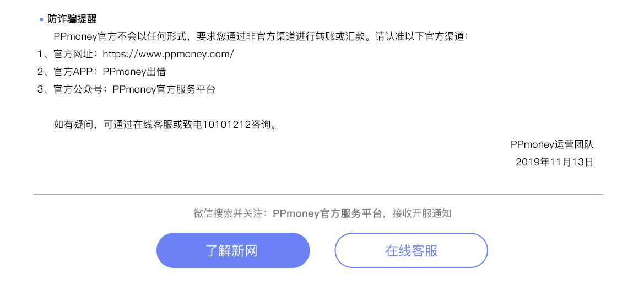
Task: Select the PPmoney出借 official APP text
Action: tap(134, 72)
